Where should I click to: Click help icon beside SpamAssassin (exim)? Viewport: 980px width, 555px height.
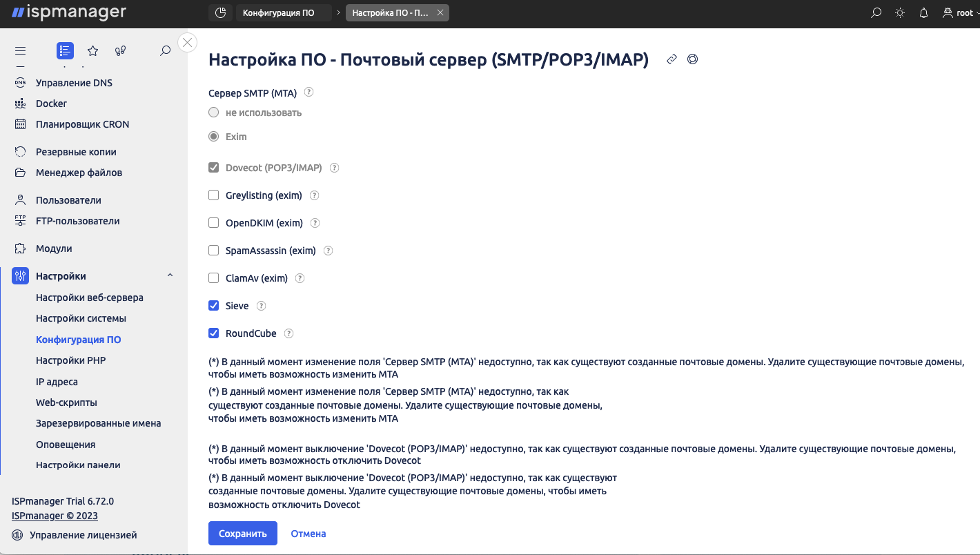click(x=328, y=251)
